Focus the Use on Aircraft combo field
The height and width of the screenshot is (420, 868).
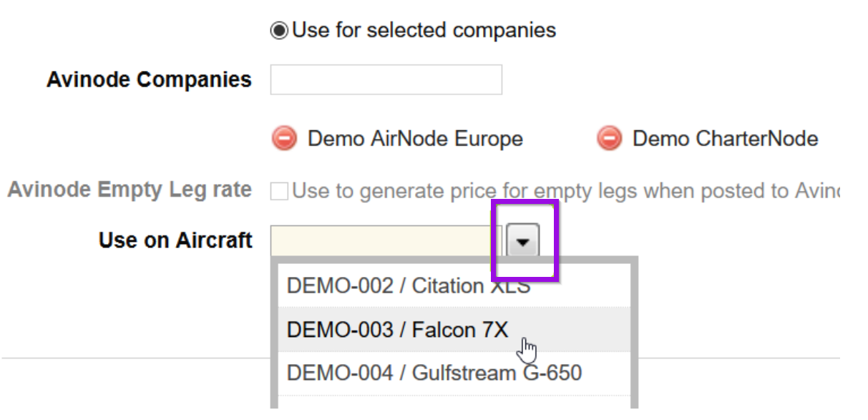(x=387, y=240)
